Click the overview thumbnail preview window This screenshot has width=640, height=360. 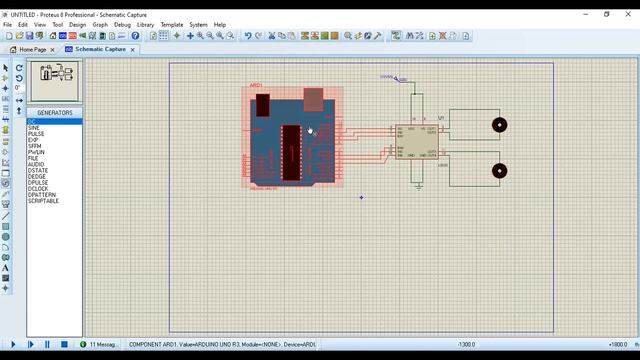55,81
